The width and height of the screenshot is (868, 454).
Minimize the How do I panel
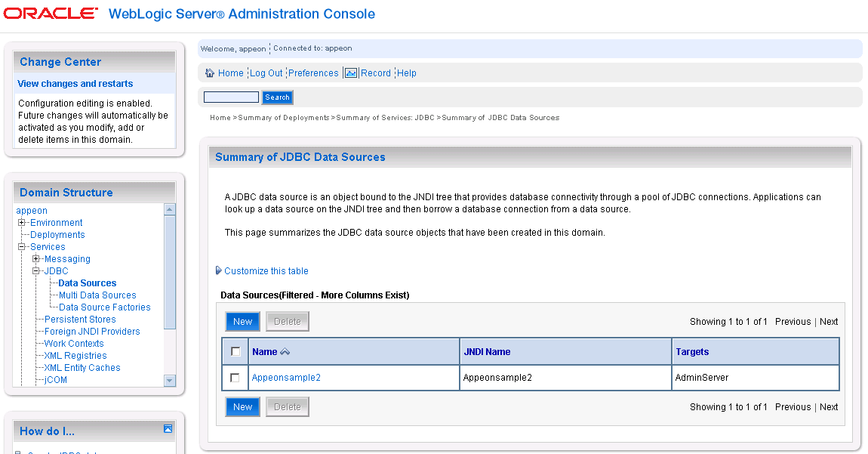[168, 429]
